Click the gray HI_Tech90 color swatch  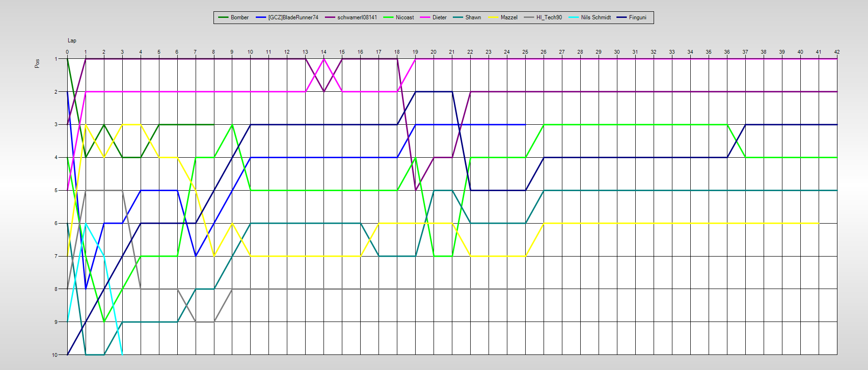pos(529,17)
